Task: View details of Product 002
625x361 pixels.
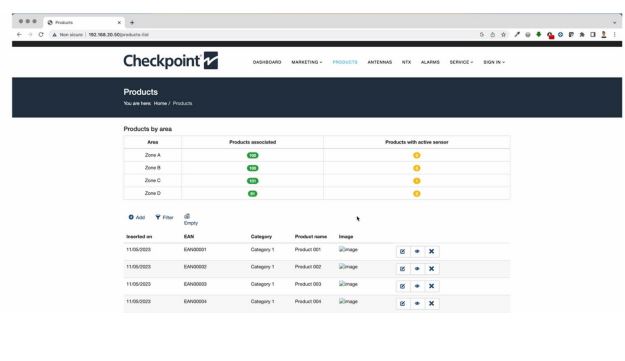Action: 417,269
